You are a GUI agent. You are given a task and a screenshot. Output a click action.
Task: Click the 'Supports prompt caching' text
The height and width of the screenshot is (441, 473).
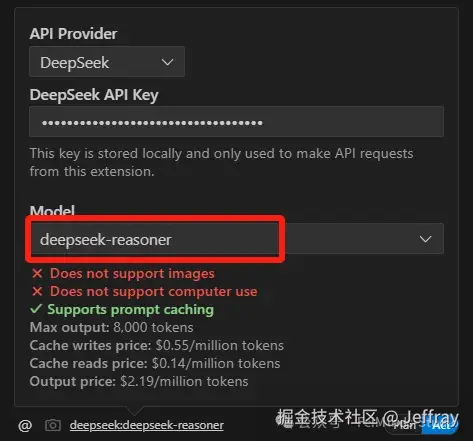[130, 310]
